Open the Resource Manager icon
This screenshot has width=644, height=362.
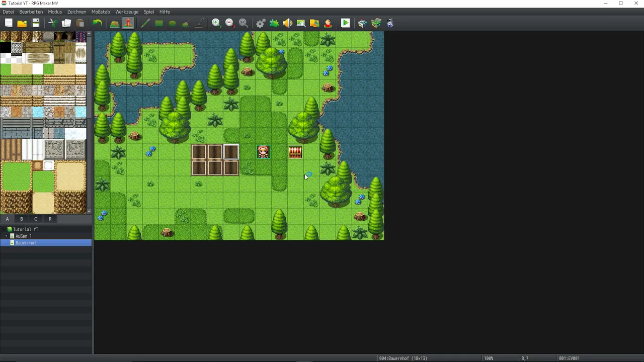coord(314,23)
